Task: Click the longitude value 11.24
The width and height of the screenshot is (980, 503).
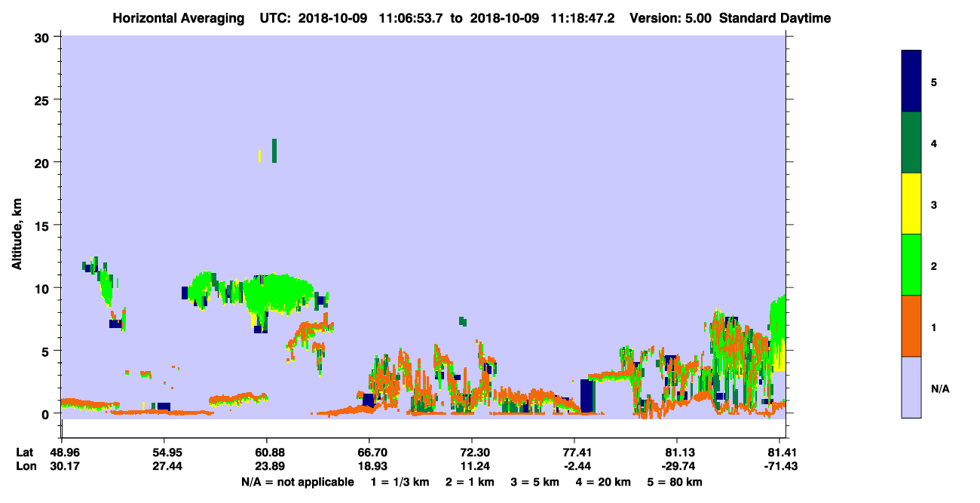Action: pos(471,466)
